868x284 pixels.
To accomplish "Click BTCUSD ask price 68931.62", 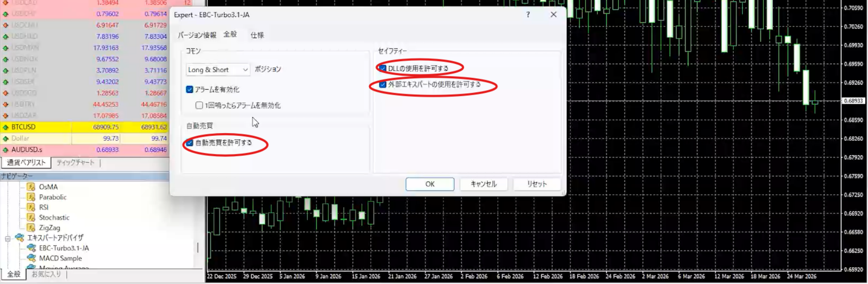I will [154, 127].
